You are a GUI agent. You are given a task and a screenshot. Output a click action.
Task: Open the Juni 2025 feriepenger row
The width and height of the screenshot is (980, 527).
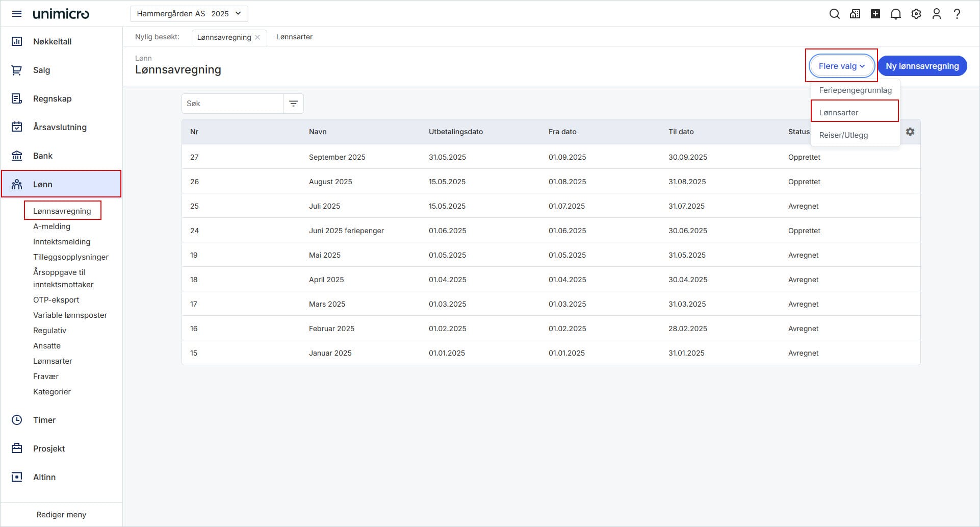click(x=346, y=231)
